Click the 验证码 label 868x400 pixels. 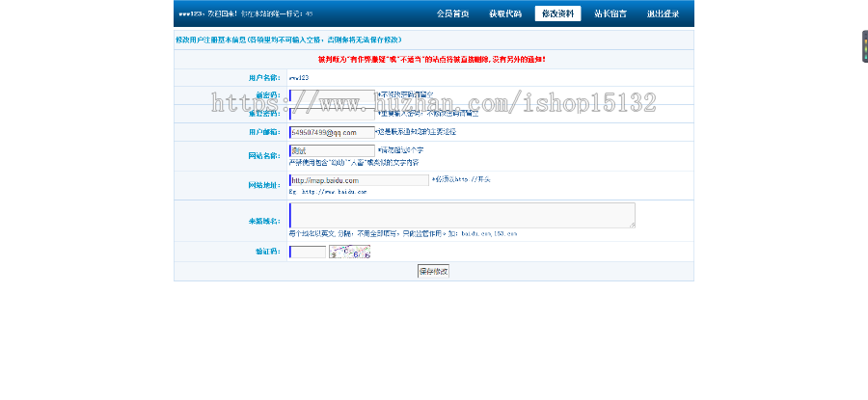tap(268, 252)
